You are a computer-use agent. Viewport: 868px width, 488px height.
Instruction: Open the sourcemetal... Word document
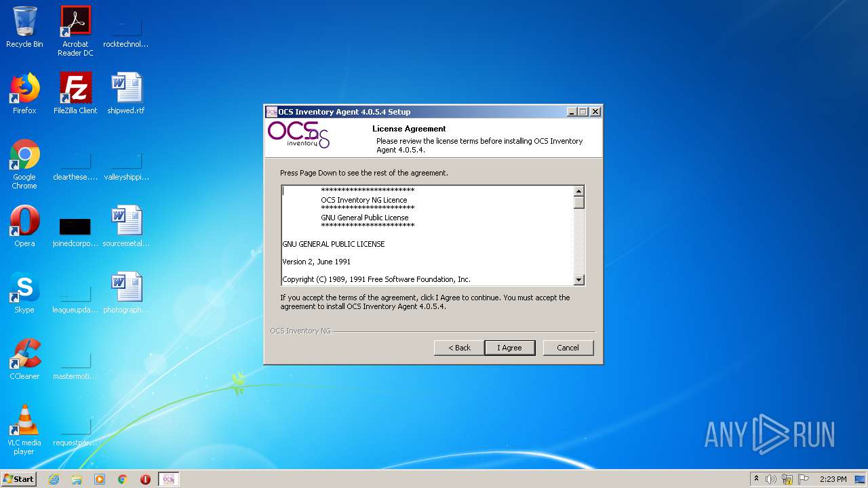tap(126, 226)
